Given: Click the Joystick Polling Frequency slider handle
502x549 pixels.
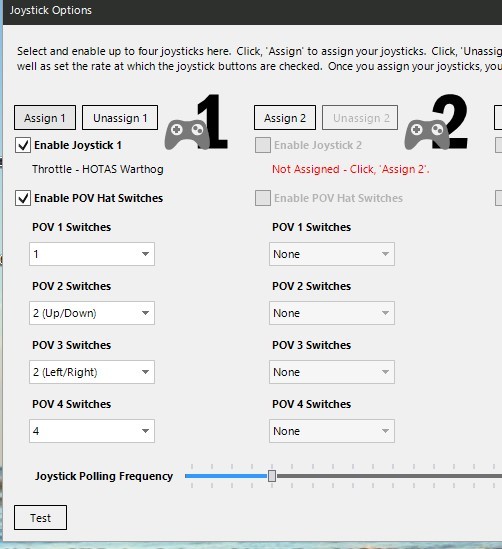Looking at the screenshot, I should point(272,476).
